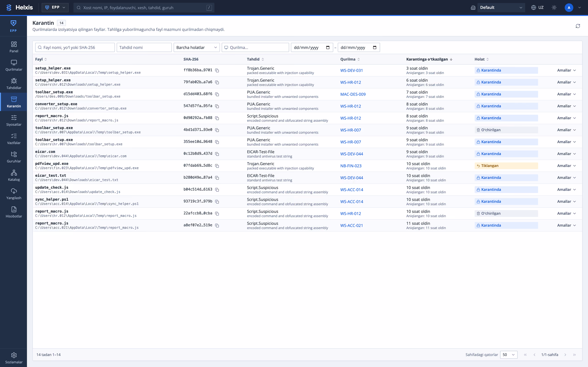This screenshot has width=588, height=367.
Task: Open rows per page 50 dropdown
Action: point(509,355)
